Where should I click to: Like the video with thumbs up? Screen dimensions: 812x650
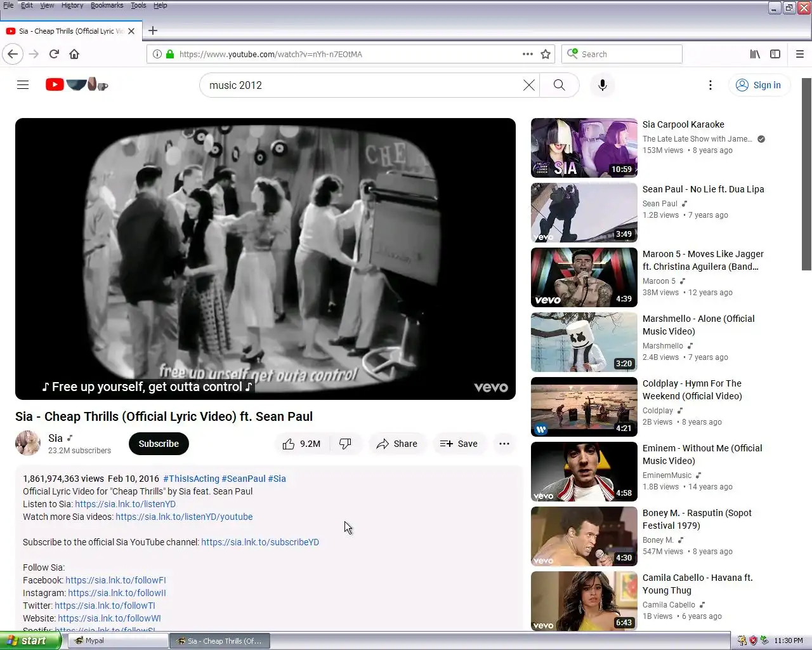301,444
